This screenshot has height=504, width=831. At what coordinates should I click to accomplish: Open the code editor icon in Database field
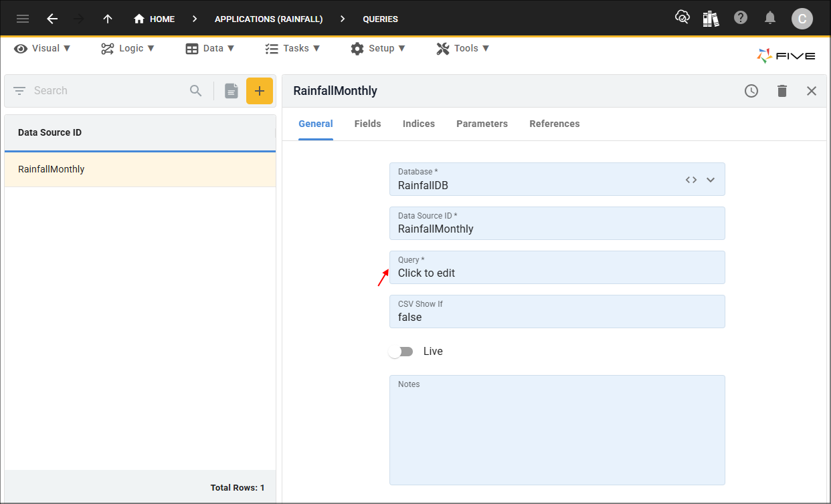click(690, 179)
